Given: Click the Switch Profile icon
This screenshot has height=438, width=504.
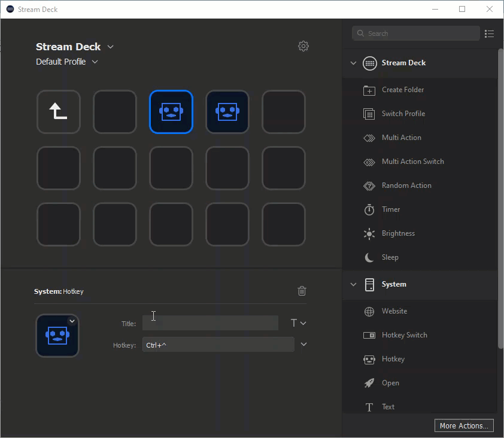Looking at the screenshot, I should click(x=369, y=114).
